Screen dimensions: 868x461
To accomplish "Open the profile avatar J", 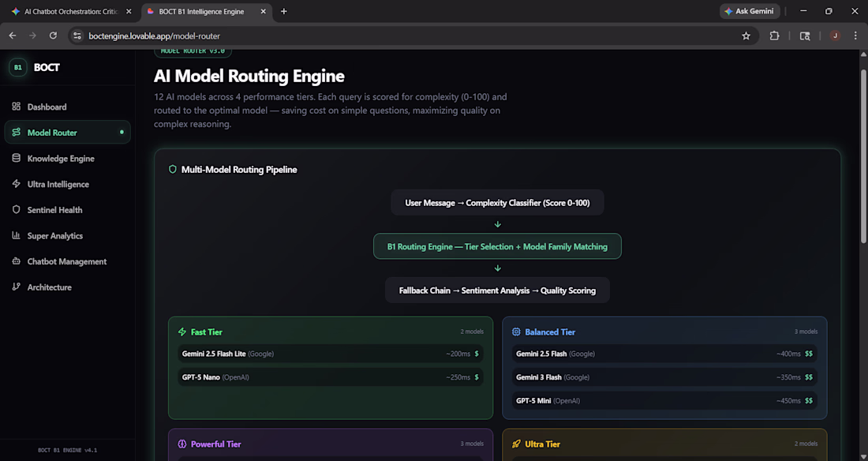I will point(835,36).
